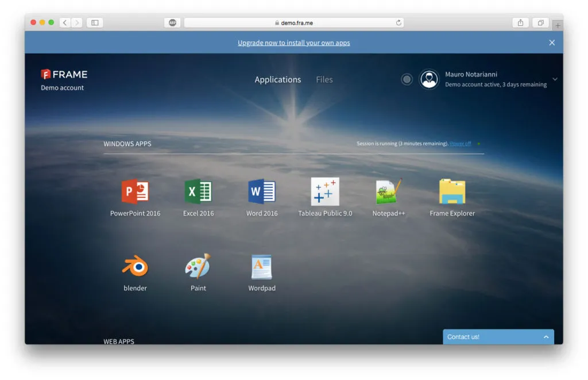Open Frame Explorer folder icon

(x=452, y=191)
